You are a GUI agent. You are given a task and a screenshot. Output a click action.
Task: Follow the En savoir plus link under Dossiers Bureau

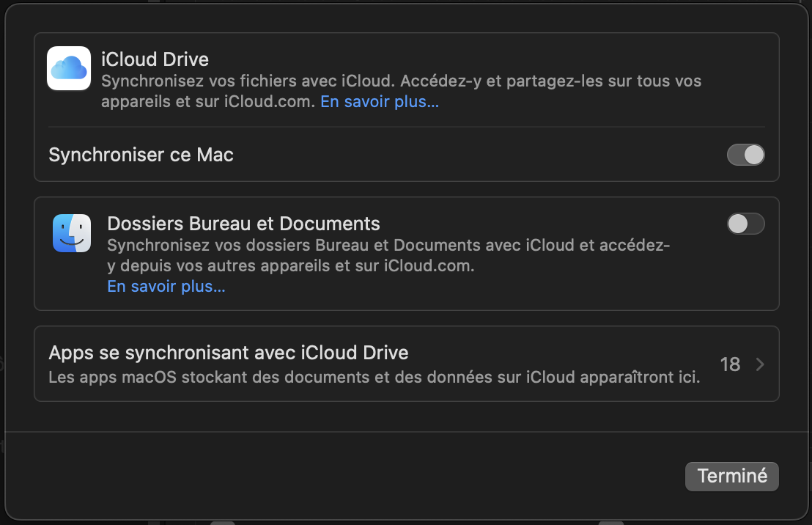[166, 286]
